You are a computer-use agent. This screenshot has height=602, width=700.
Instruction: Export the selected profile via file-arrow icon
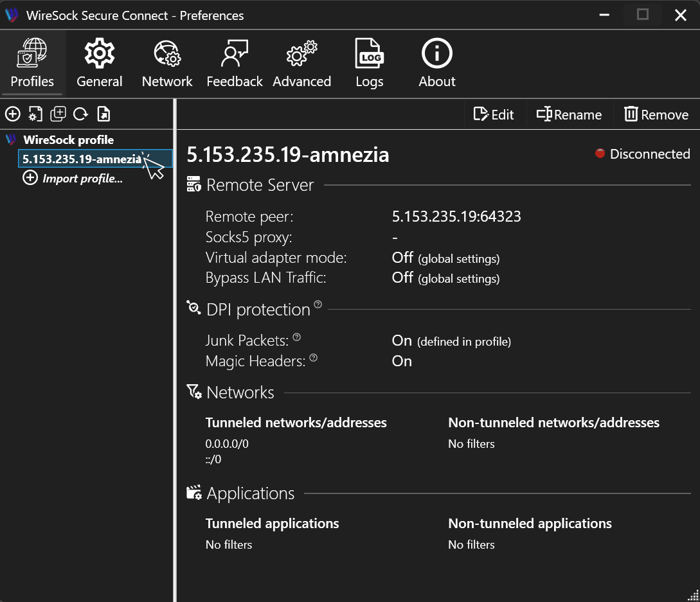click(103, 114)
